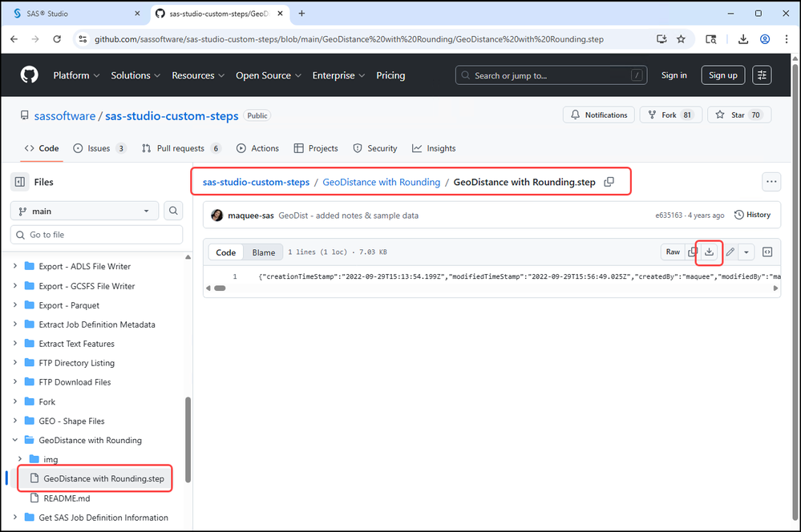Click Go to file input

click(96, 235)
